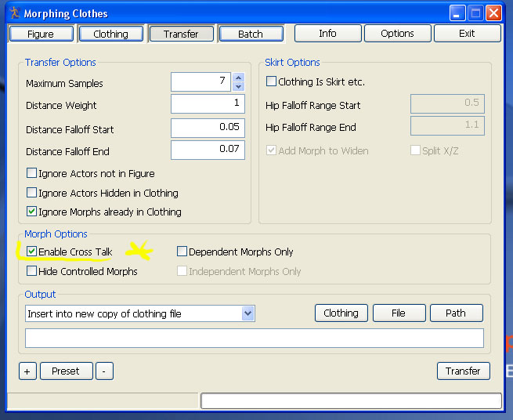Toggle the Split X/Z checkbox

pos(416,150)
